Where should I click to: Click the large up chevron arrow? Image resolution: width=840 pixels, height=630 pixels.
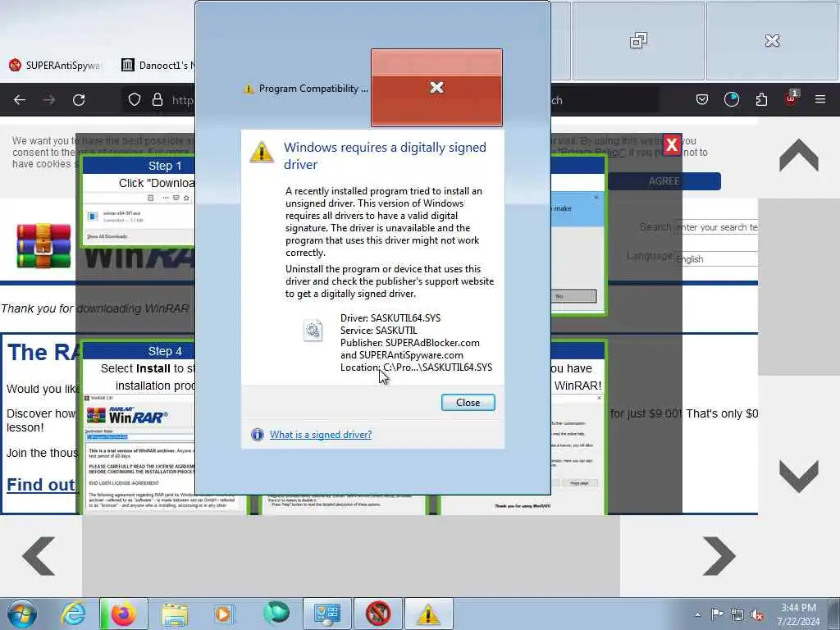(799, 155)
